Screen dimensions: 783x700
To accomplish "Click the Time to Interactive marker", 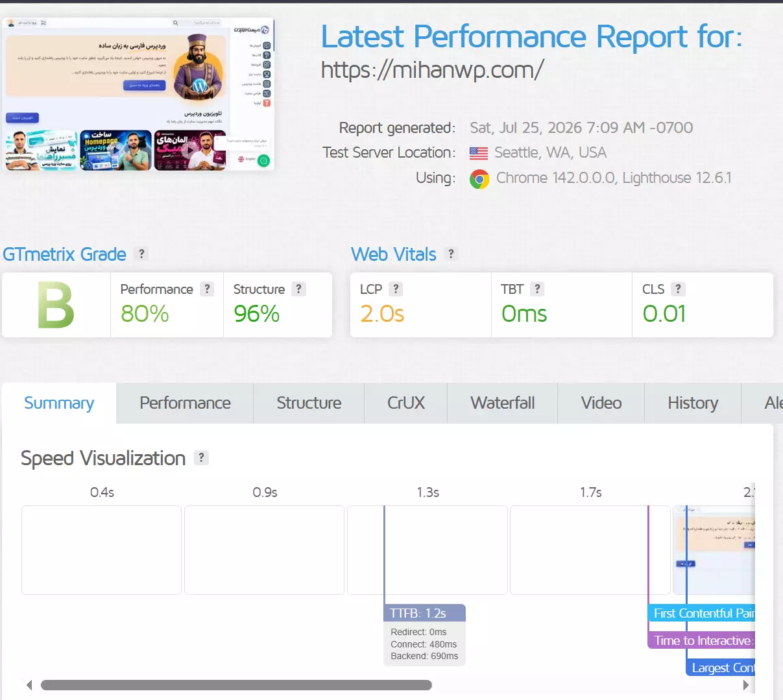I will tap(701, 640).
